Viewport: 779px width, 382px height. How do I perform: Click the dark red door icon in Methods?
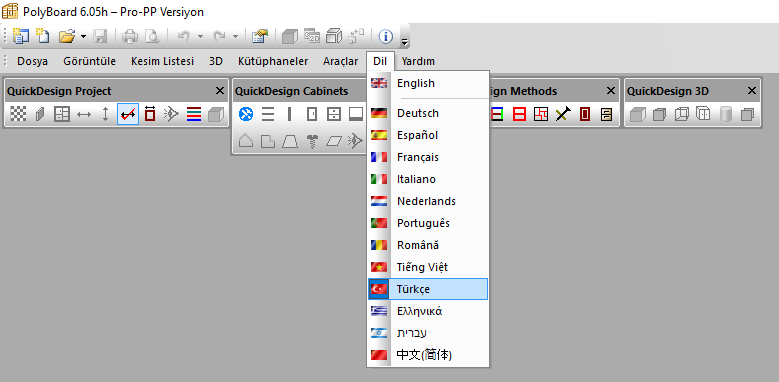pos(585,114)
